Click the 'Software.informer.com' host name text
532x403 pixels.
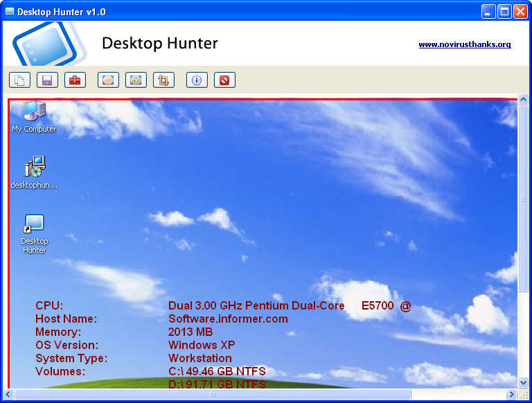228,319
